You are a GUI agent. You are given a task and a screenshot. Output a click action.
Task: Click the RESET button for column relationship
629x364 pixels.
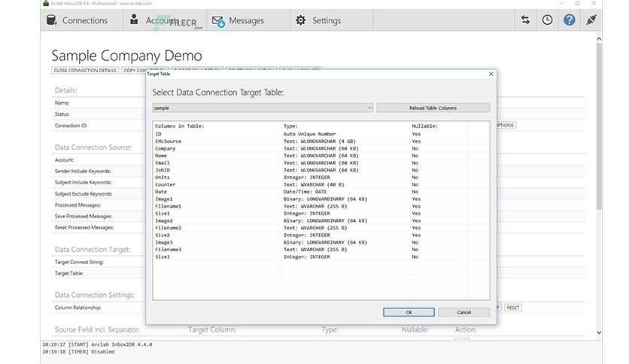pyautogui.click(x=512, y=308)
